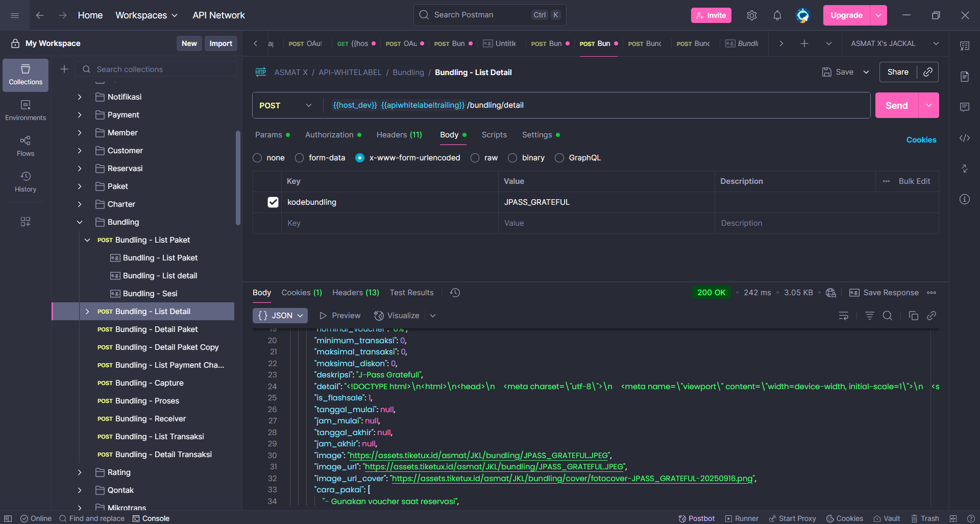Open the response Test Results tab

tap(411, 293)
